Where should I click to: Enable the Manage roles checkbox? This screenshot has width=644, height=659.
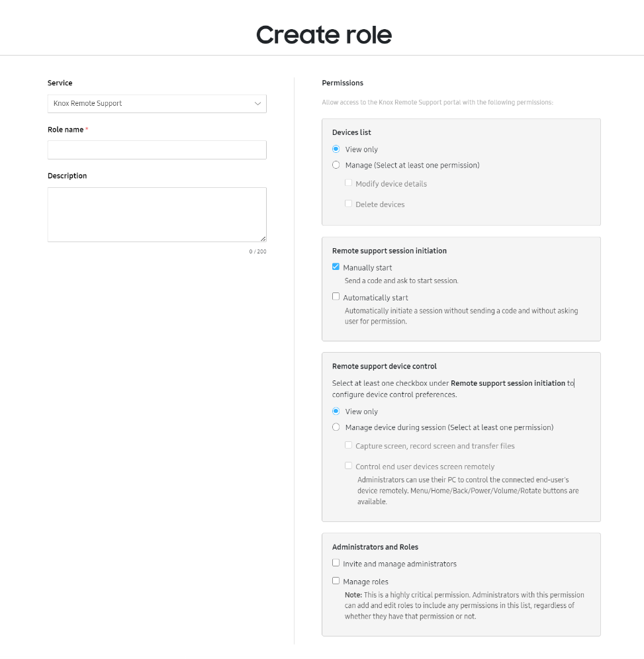tap(336, 581)
